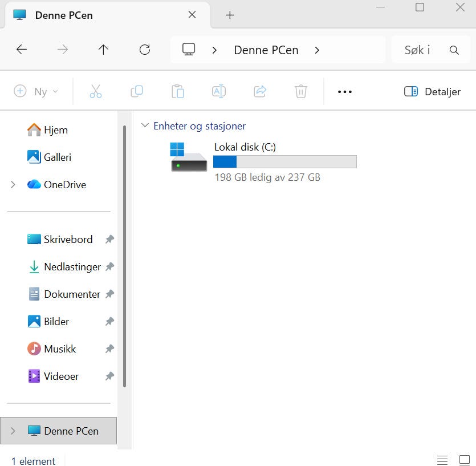Image resolution: width=476 pixels, height=466 pixels.
Task: Click the search magnifier icon
Action: tap(454, 50)
